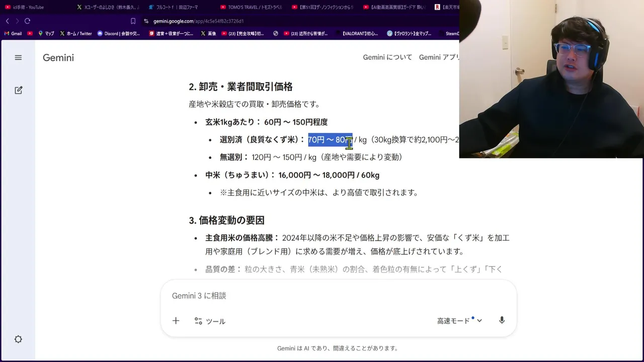Click the 'Gemini は AI であり' disclaimer text
Image resolution: width=644 pixels, height=362 pixels.
(338, 348)
